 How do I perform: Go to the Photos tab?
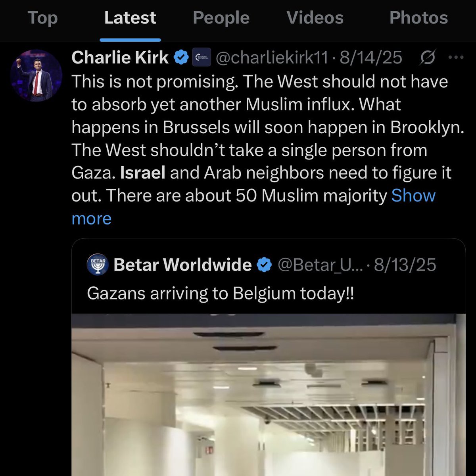pyautogui.click(x=418, y=18)
